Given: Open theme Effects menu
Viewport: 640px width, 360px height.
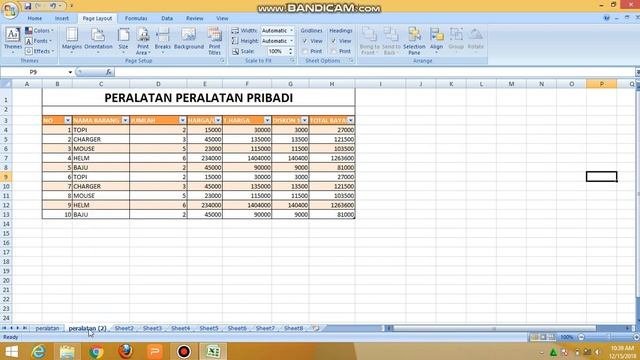Looking at the screenshot, I should pyautogui.click(x=40, y=51).
